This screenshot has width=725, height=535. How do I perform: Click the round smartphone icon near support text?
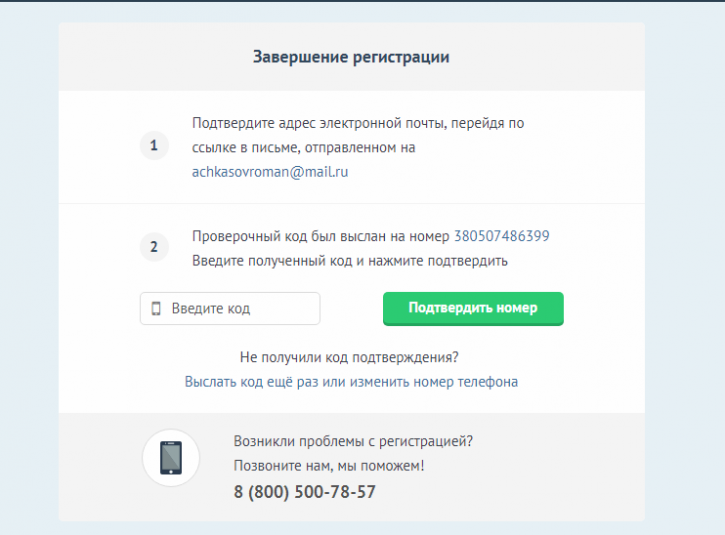pyautogui.click(x=171, y=458)
